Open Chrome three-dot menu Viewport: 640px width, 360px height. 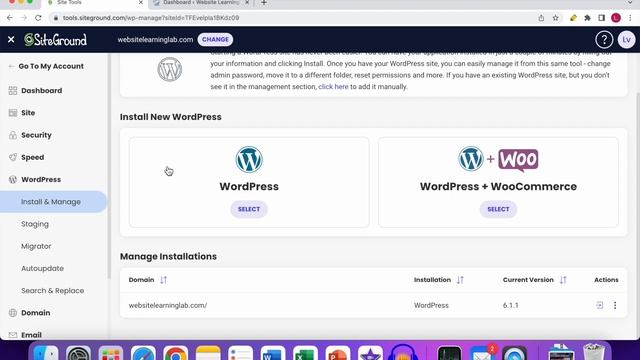click(630, 18)
